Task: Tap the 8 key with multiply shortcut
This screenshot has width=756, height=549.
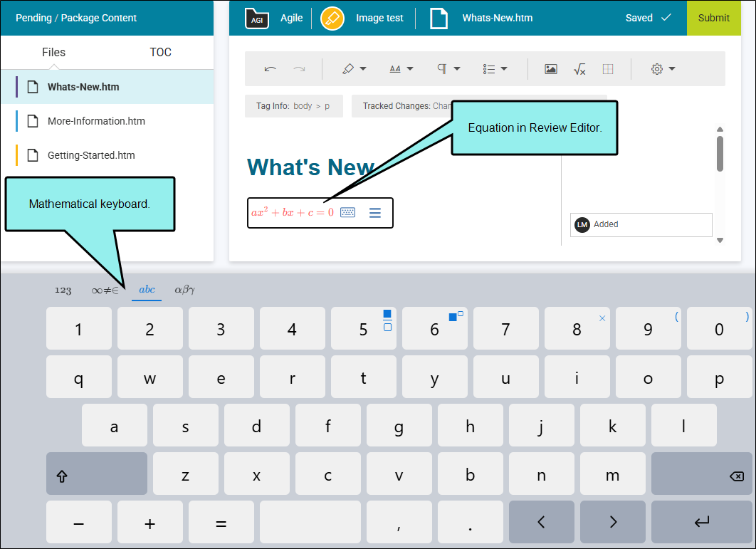Action: click(x=577, y=328)
